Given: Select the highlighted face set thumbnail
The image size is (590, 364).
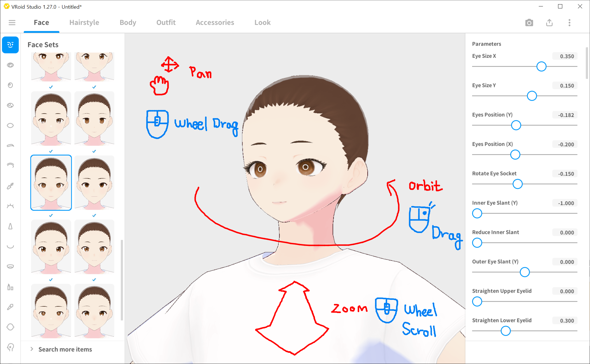Looking at the screenshot, I should click(x=51, y=182).
